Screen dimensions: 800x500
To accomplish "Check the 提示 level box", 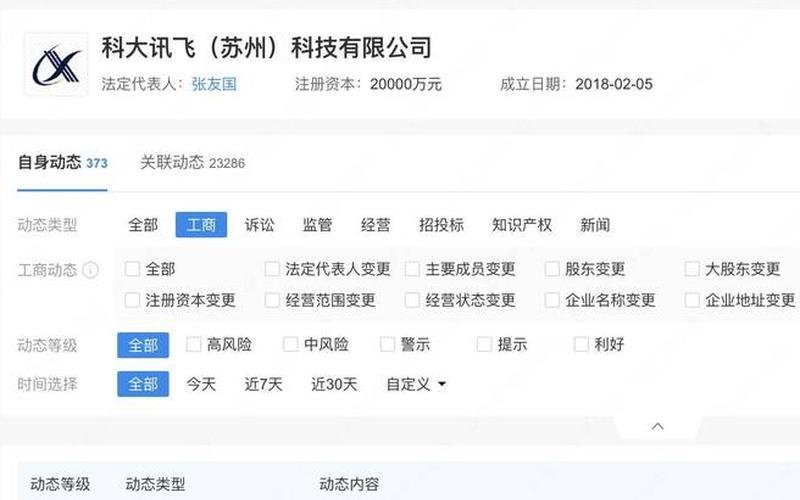I will point(484,344).
